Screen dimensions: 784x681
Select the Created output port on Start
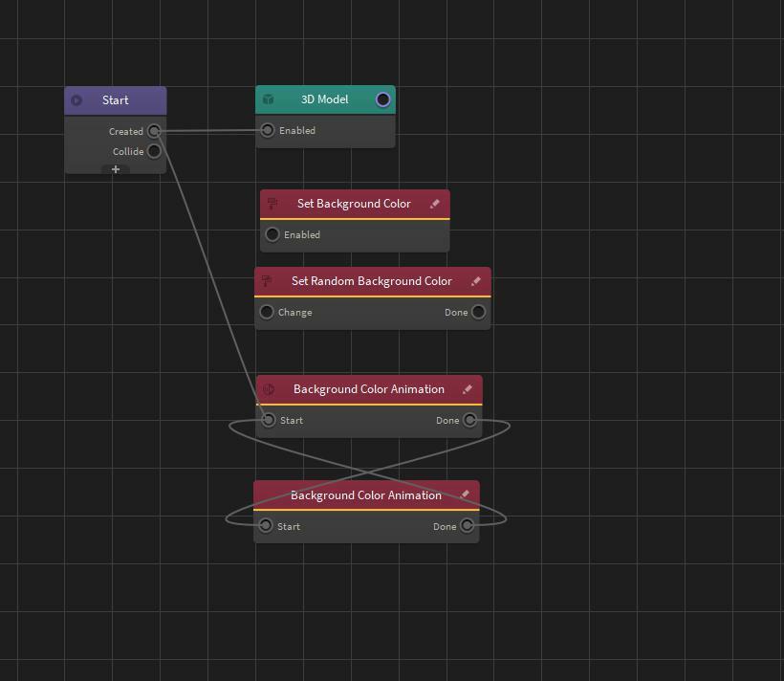154,131
